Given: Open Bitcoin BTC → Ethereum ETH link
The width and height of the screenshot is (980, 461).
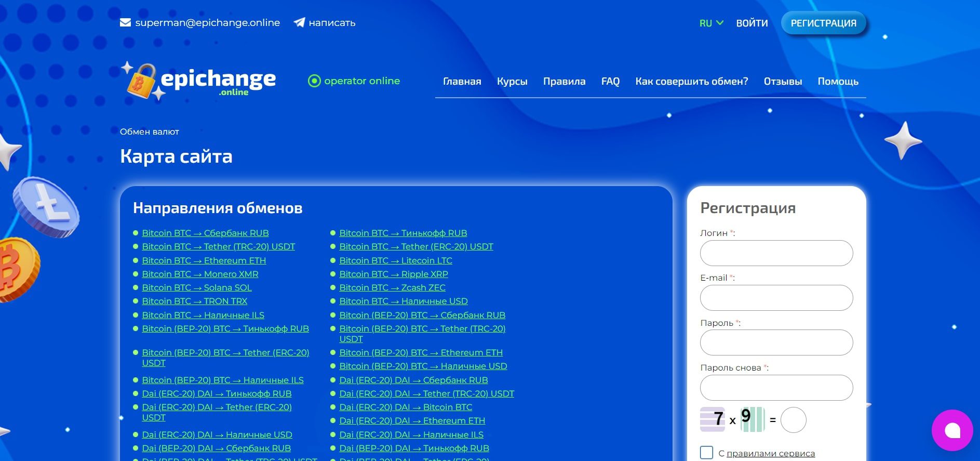Looking at the screenshot, I should tap(204, 260).
